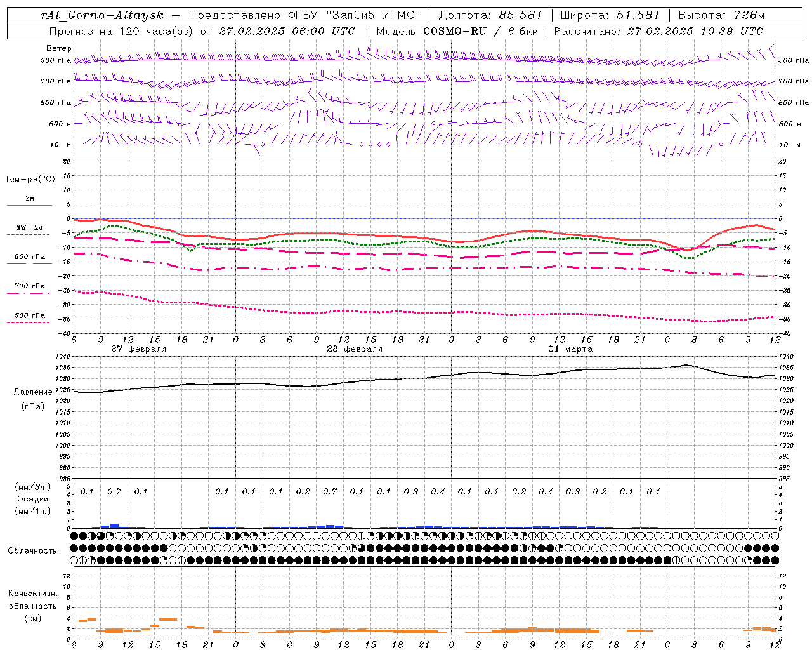Click the forecast text Прогноз на 120 часа(ов)
This screenshot has width=812, height=650.
(x=122, y=31)
